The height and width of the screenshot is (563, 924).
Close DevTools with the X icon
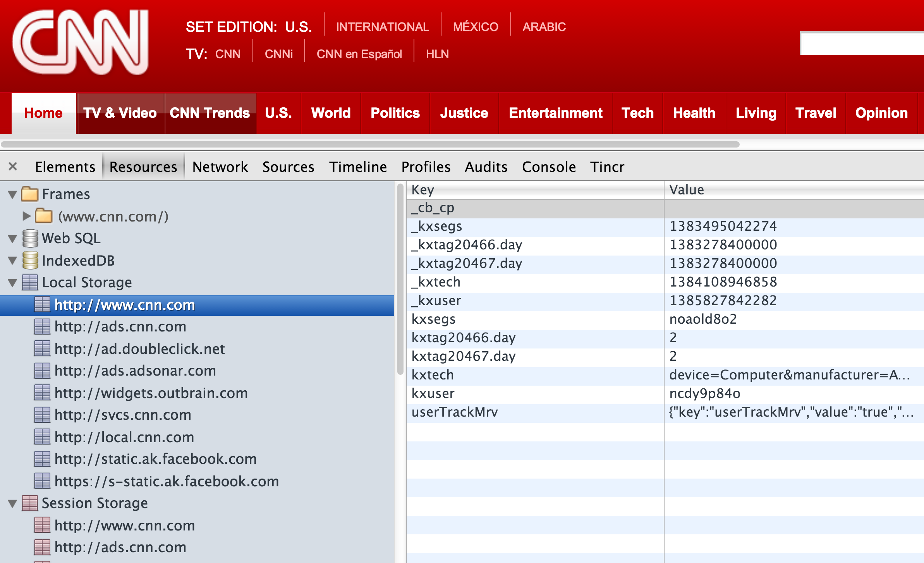coord(13,166)
